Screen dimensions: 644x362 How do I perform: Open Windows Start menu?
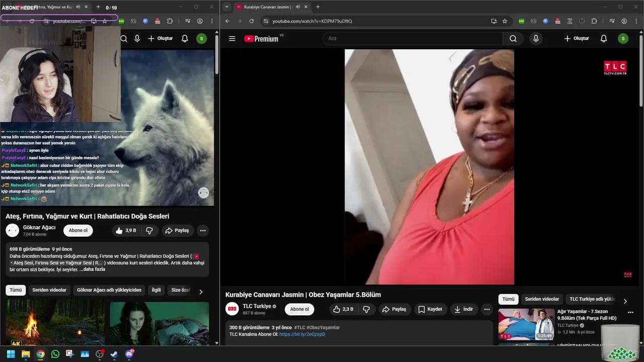[11, 354]
